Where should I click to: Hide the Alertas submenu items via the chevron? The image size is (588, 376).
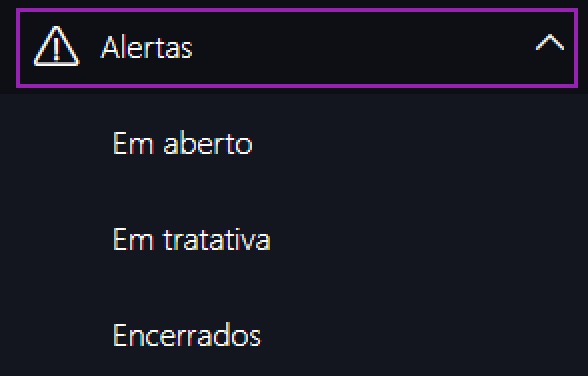pos(549,42)
